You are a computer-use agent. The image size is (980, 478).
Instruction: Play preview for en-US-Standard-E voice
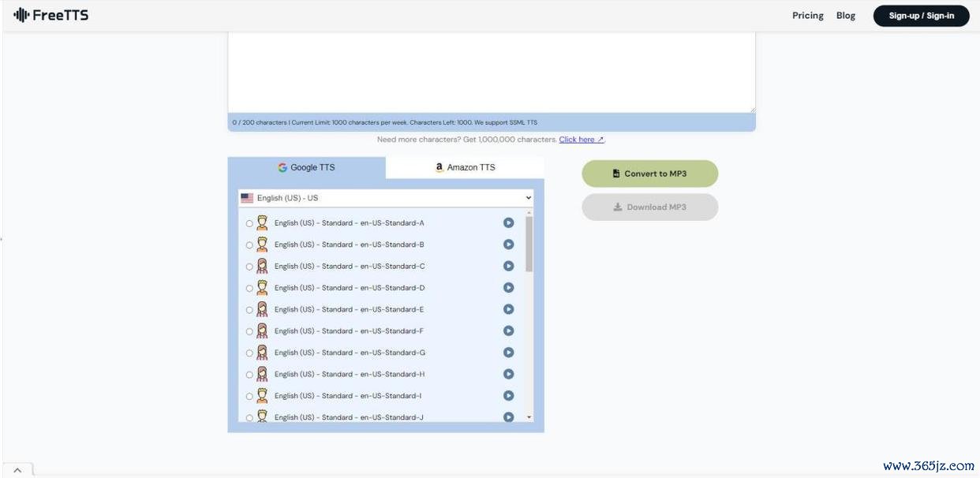click(508, 309)
